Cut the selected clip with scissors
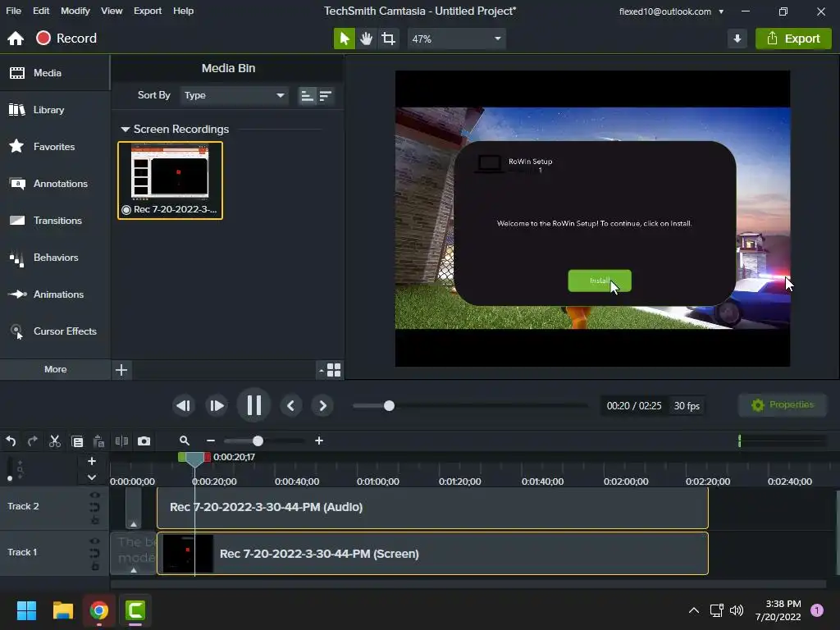Viewport: 840px width, 630px height. tap(55, 441)
